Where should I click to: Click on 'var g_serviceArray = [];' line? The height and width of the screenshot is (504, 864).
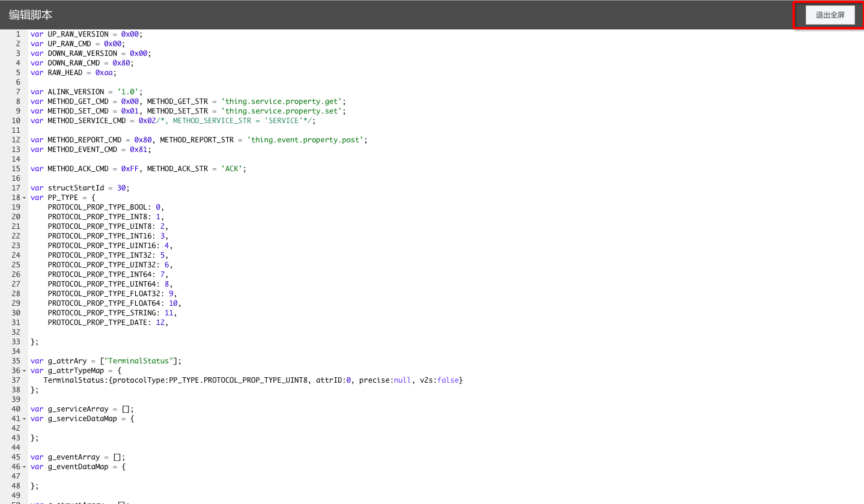click(x=82, y=409)
